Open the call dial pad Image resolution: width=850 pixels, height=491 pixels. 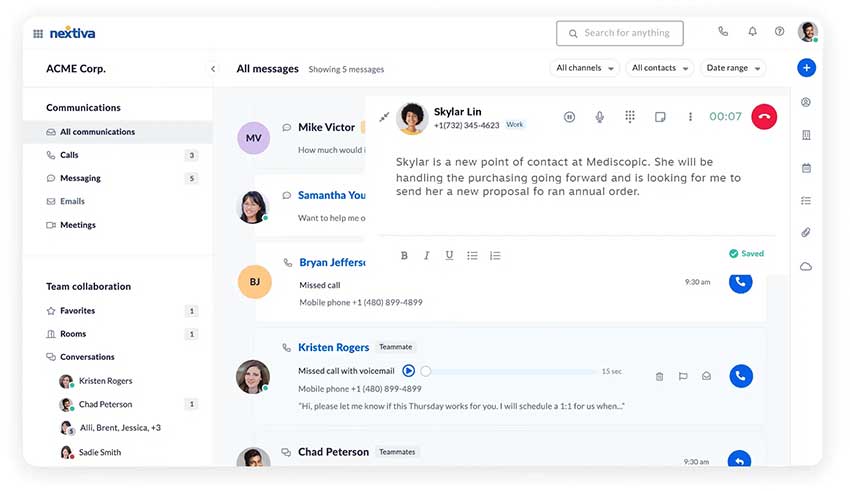tap(630, 117)
